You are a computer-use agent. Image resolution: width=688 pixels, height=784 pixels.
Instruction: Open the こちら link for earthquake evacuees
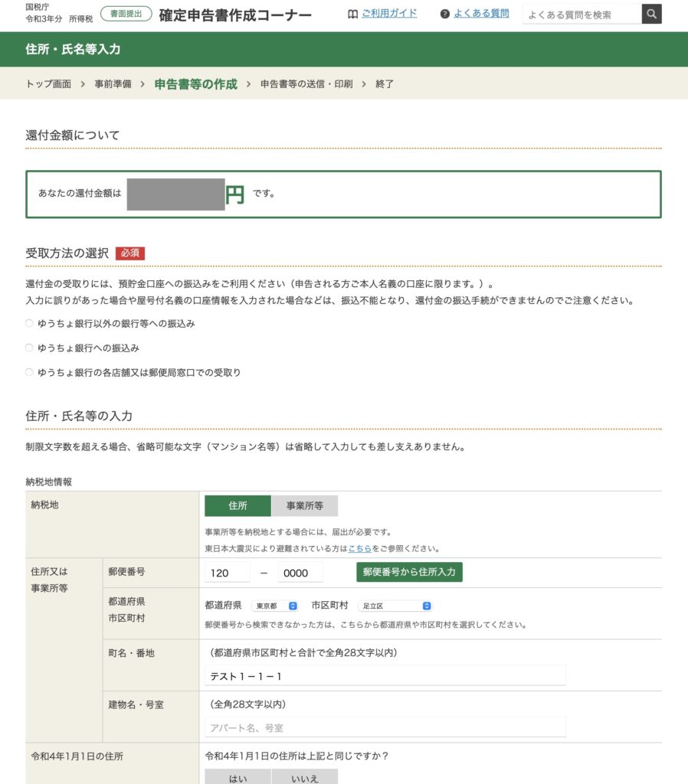tap(359, 549)
